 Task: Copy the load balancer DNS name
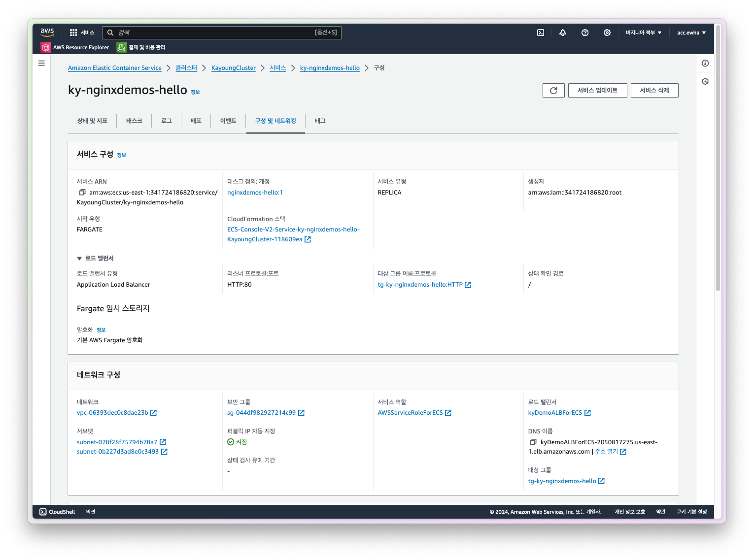pos(533,442)
